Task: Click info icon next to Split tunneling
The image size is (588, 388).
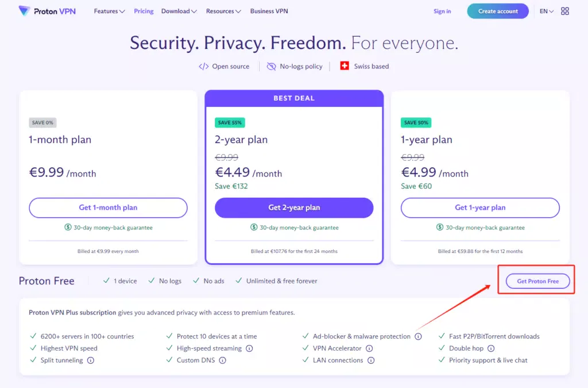Action: coord(91,360)
